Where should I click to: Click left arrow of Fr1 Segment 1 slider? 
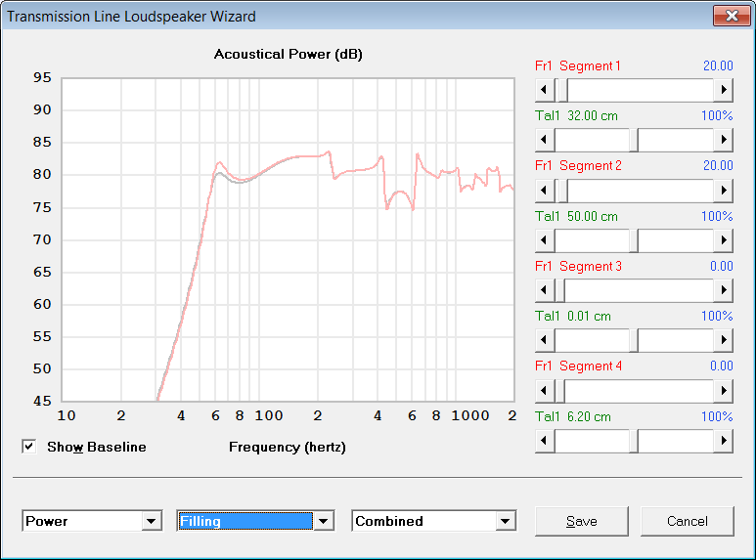[545, 90]
